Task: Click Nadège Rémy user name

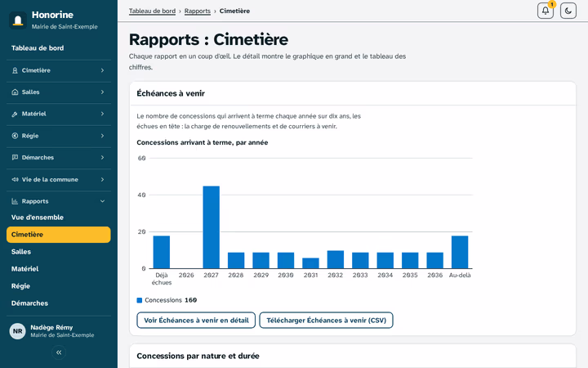Action: [51, 327]
